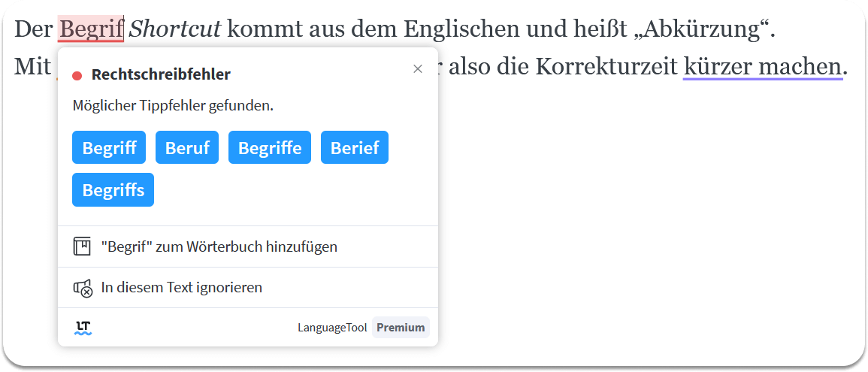Click the ignore megaphone icon

pyautogui.click(x=83, y=288)
